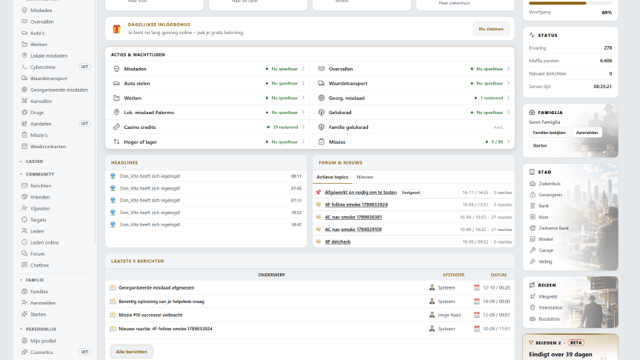Switch to the Actieve topics tab

pos(332,177)
